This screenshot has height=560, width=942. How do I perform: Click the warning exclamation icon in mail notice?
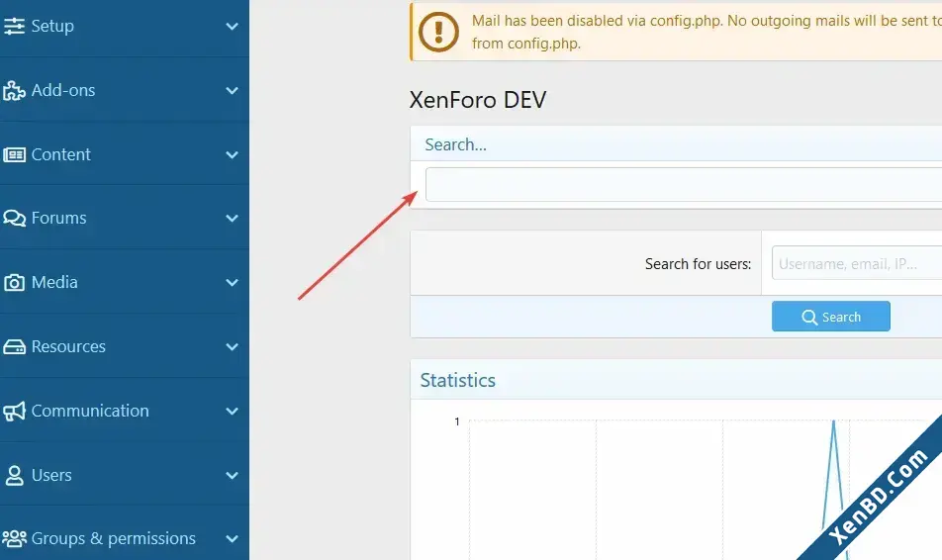point(438,32)
